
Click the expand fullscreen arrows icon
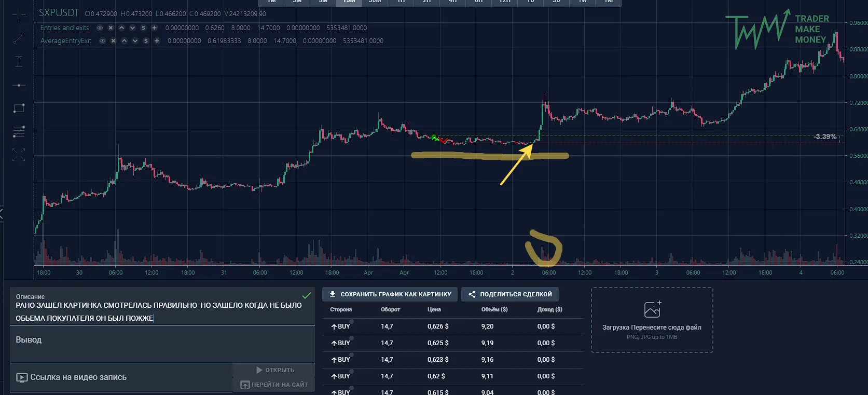click(19, 155)
